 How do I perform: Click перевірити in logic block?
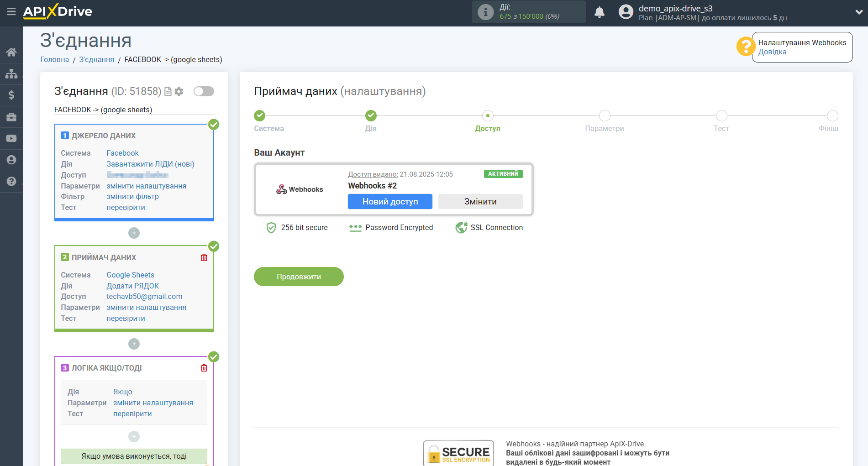[x=132, y=414]
